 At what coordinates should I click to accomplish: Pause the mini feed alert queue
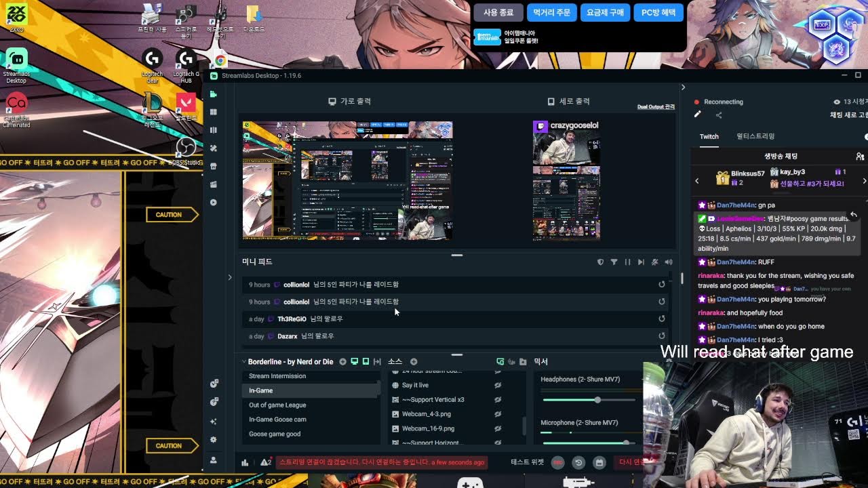pyautogui.click(x=627, y=262)
